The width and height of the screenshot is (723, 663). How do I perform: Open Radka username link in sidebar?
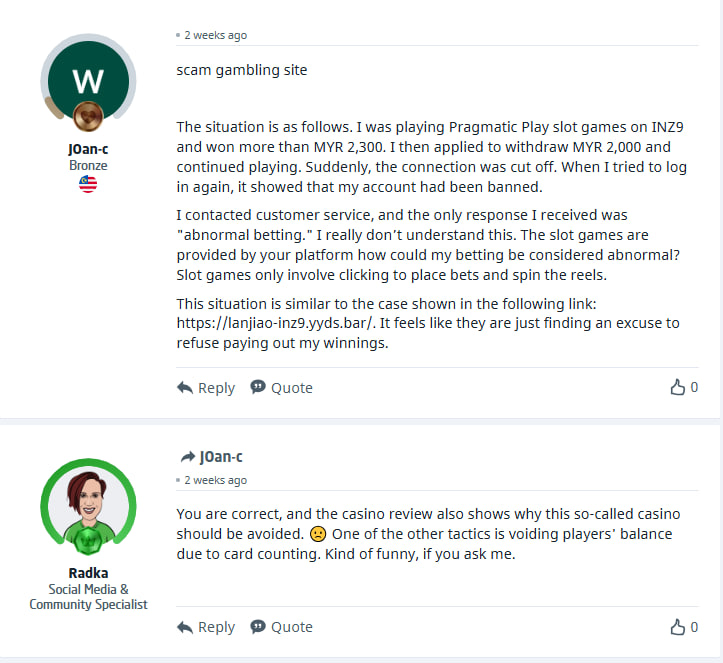88,573
